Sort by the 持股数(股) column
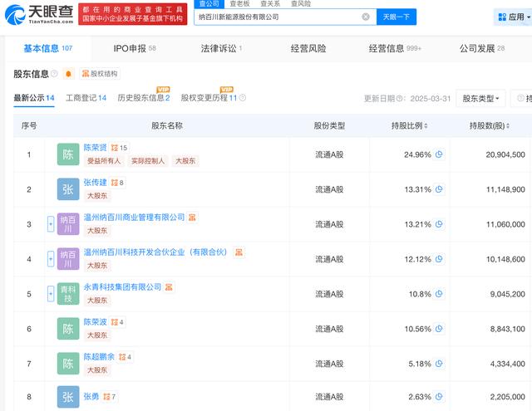The width and height of the screenshot is (532, 411). point(490,125)
